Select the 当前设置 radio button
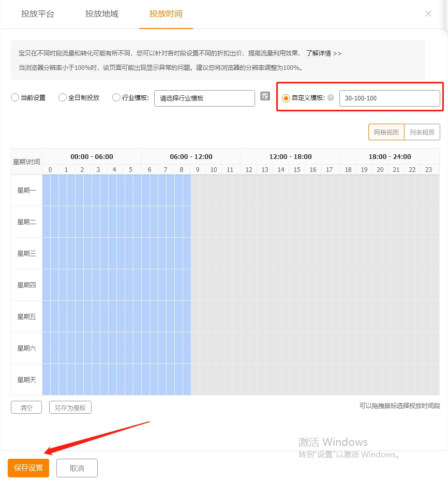448x481 pixels. 15,97
